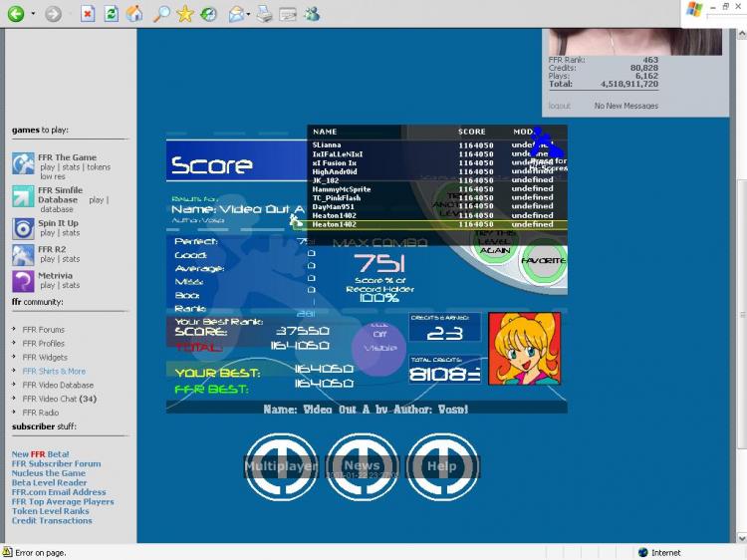747x560 pixels.
Task: Click the blonde anime character avatar
Action: 525,349
